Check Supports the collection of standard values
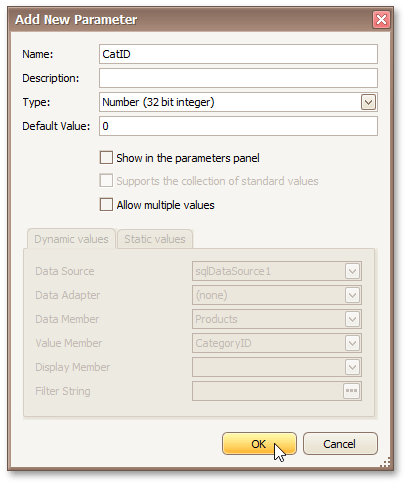407x485 pixels. 106,181
